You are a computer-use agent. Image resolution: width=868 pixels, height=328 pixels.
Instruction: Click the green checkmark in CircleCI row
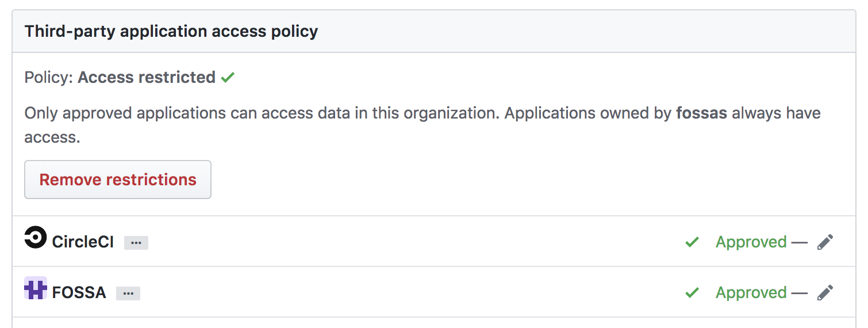692,242
